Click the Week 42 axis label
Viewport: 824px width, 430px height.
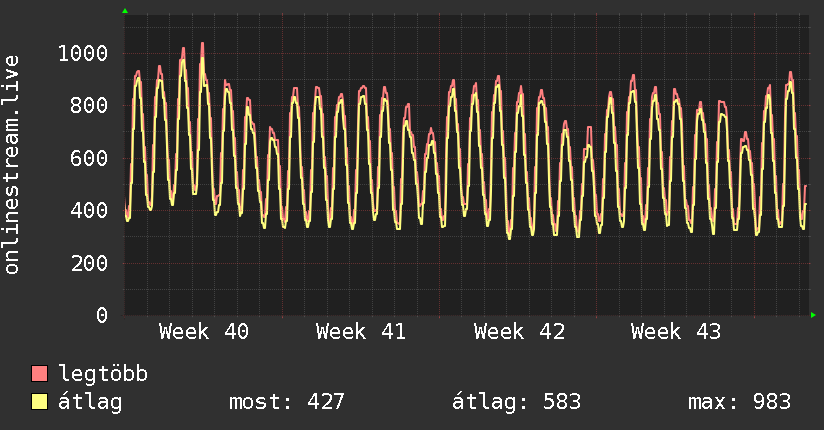pyautogui.click(x=519, y=332)
